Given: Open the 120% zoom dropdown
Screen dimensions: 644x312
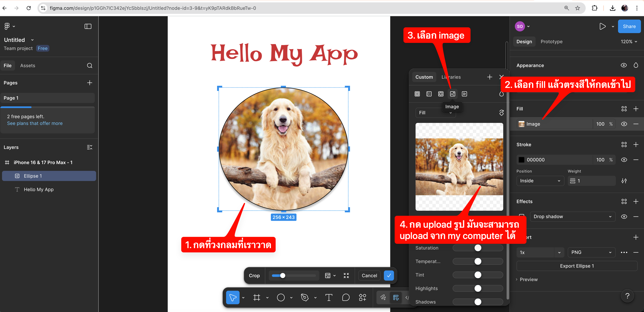Looking at the screenshot, I should pos(629,42).
